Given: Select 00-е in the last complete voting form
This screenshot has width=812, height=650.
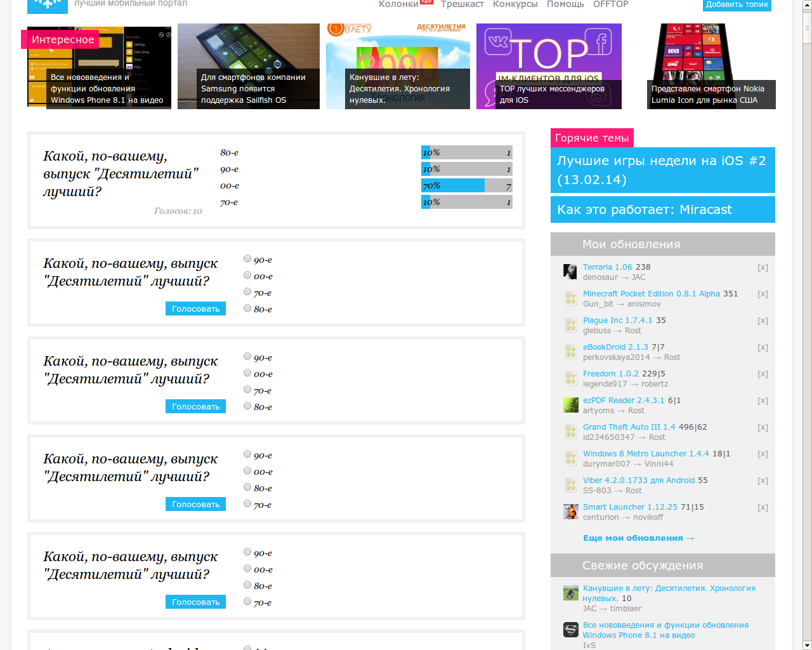Looking at the screenshot, I should (247, 568).
